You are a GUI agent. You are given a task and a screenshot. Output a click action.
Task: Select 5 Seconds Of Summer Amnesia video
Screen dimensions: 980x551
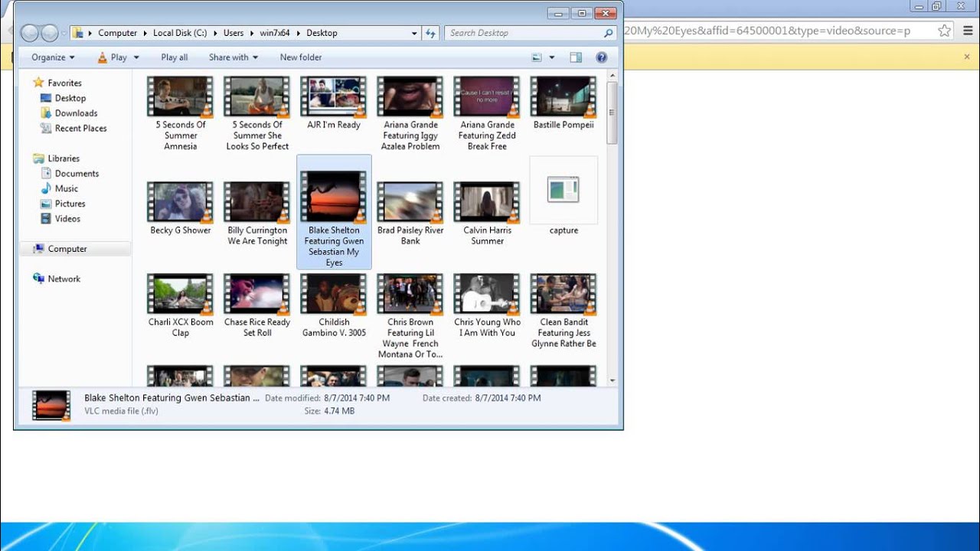click(x=181, y=114)
